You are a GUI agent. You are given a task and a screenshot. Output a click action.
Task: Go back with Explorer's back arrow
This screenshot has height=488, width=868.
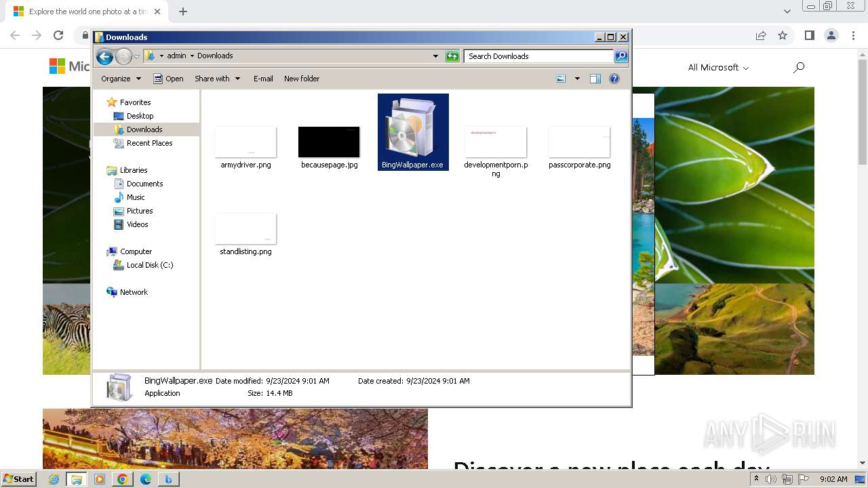(x=104, y=56)
